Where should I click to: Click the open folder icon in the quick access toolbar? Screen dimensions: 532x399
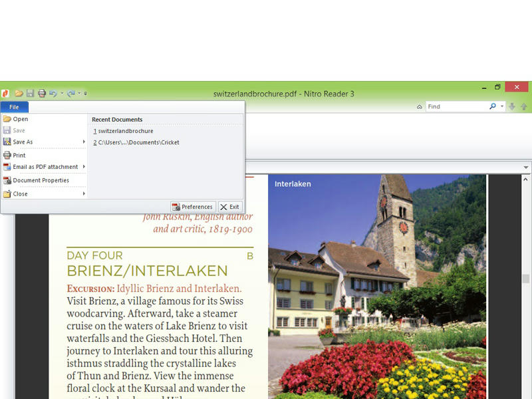coord(19,93)
